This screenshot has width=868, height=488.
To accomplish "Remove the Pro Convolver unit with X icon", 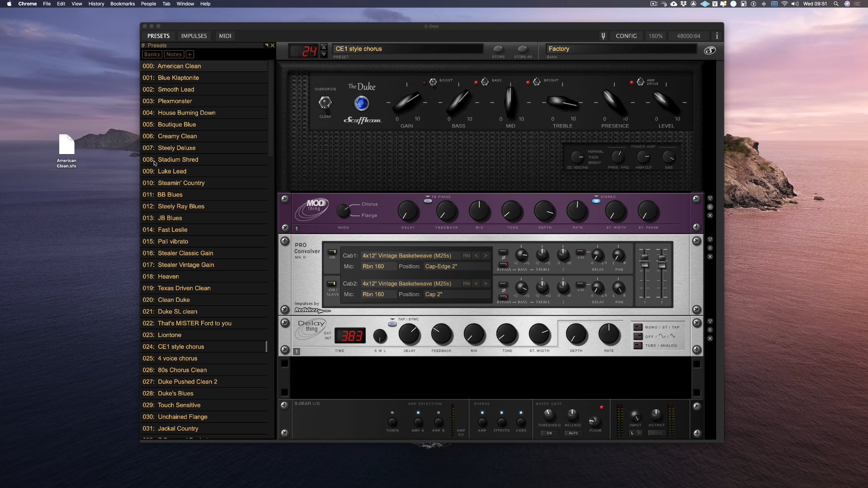I will pos(710,257).
